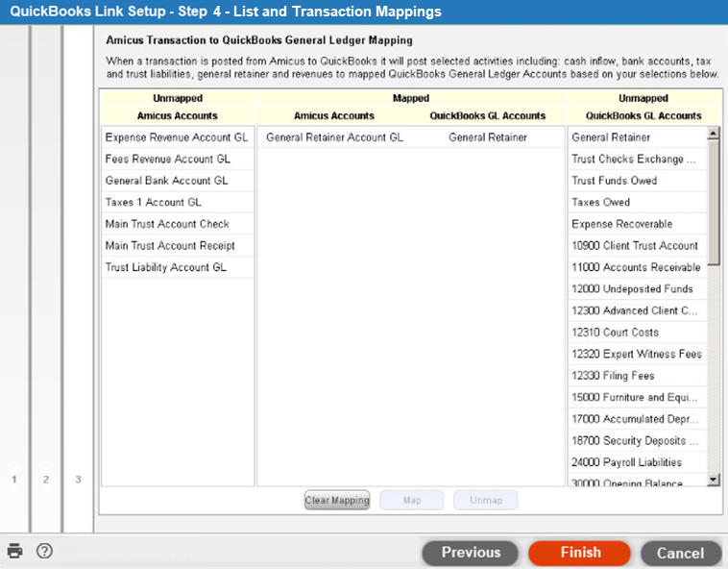Select Trust Funds Owed account
The image size is (728, 569).
[637, 181]
